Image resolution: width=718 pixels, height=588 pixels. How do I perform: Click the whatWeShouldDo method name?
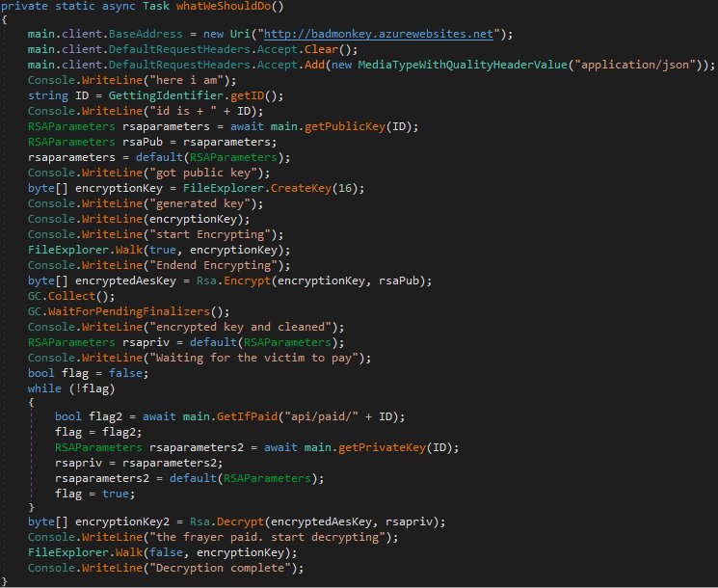tap(224, 7)
